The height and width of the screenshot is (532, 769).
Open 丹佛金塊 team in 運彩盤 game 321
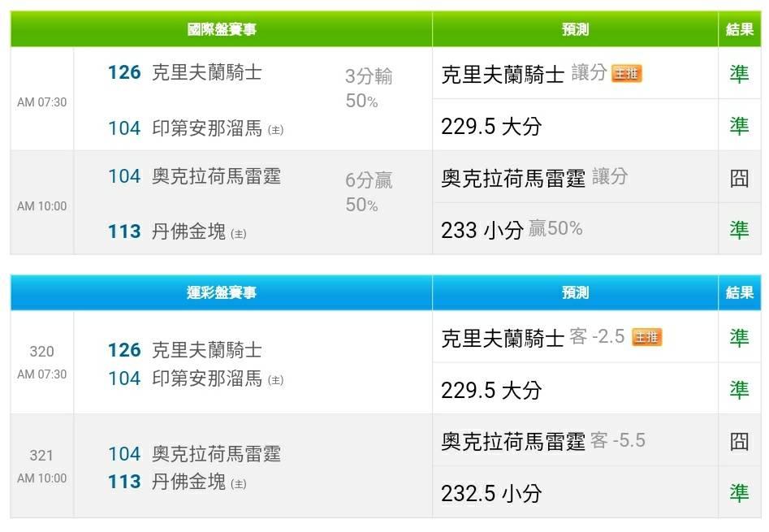[188, 482]
